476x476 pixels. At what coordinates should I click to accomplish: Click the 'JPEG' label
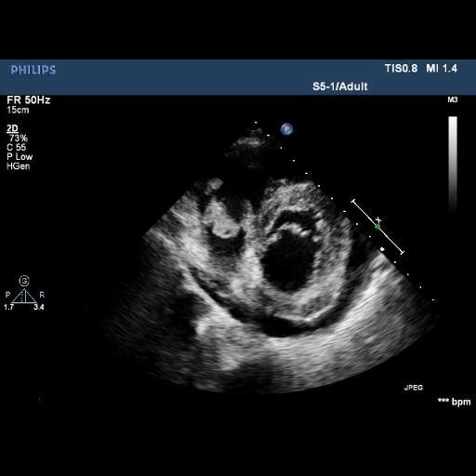point(414,388)
